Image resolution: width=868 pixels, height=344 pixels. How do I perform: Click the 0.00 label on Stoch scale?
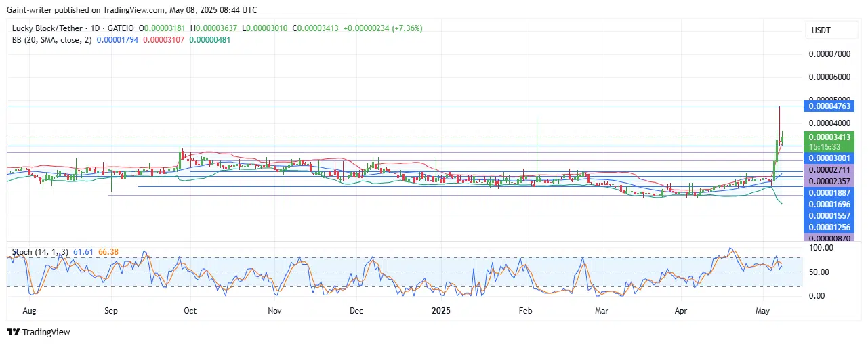point(818,296)
